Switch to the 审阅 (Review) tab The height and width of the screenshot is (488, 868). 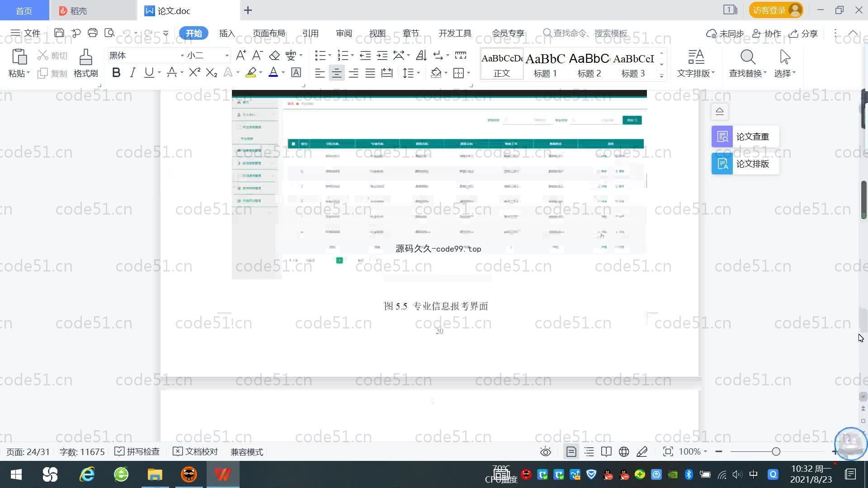tap(344, 33)
